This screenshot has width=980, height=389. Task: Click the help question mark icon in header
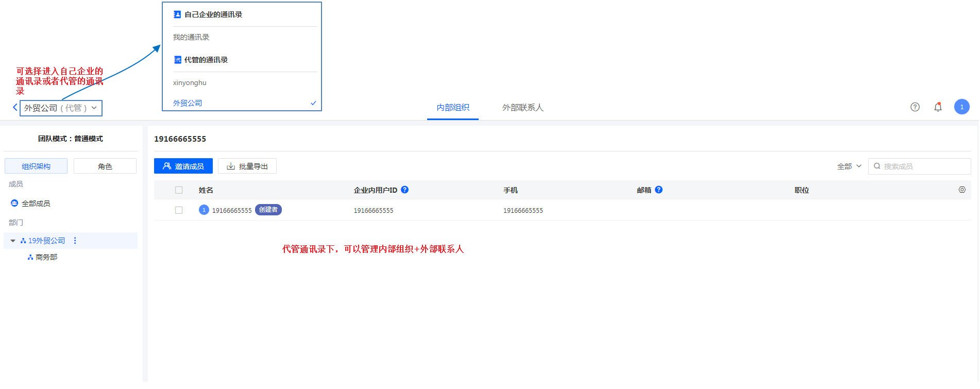(x=915, y=107)
